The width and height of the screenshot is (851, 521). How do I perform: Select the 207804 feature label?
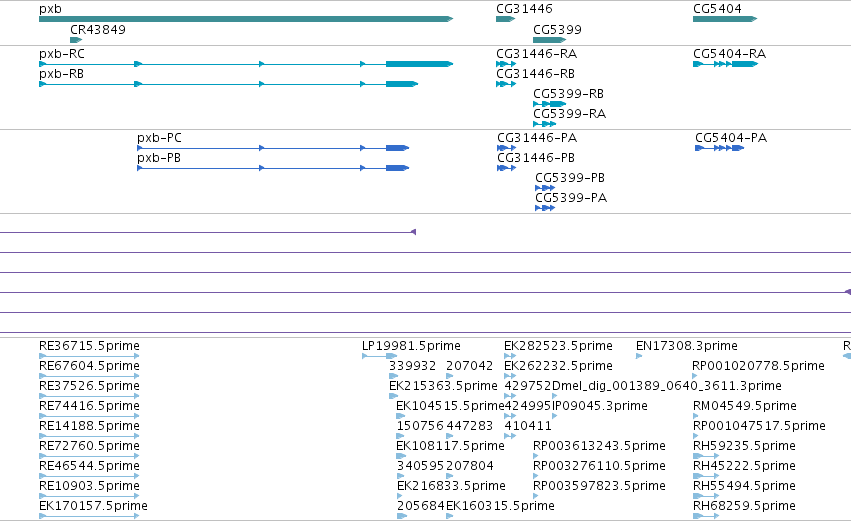(x=470, y=466)
